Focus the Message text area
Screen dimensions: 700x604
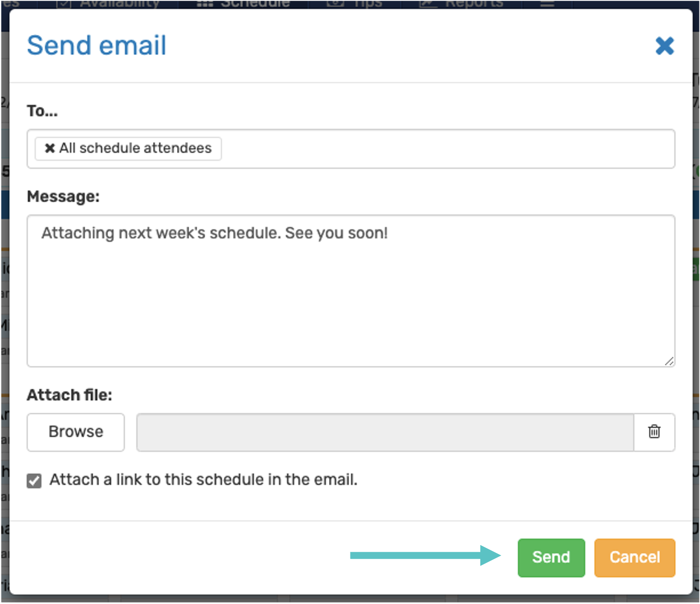[351, 291]
